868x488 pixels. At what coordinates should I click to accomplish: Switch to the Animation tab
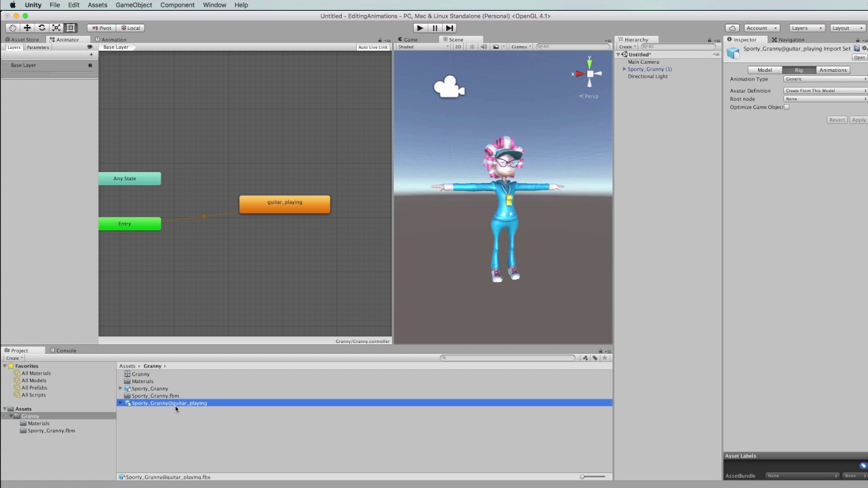(111, 39)
